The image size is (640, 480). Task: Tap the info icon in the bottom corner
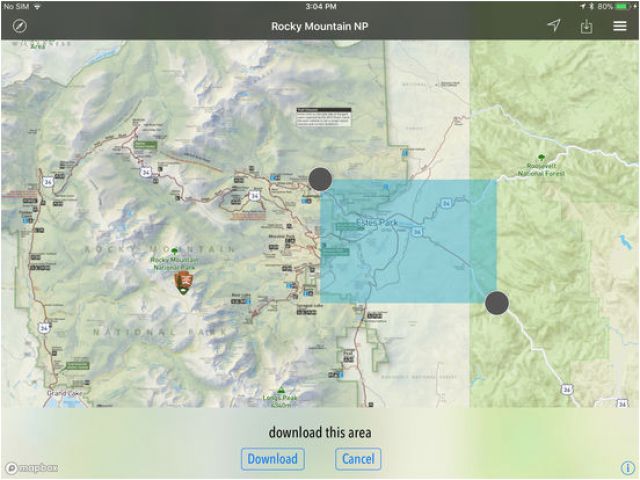point(627,467)
